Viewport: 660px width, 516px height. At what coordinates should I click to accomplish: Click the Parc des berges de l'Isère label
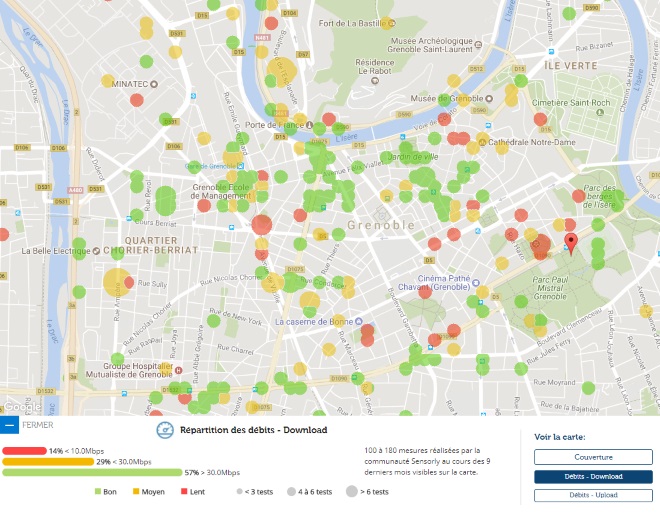point(599,197)
